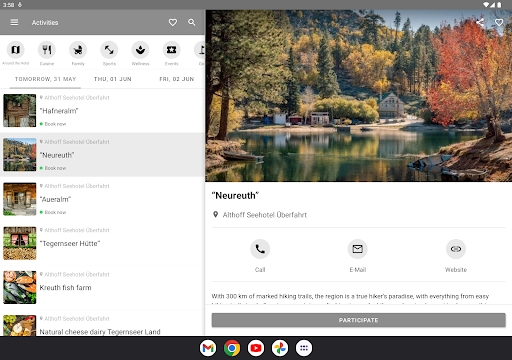
Task: Launch Chrome from the taskbar
Action: 232,348
